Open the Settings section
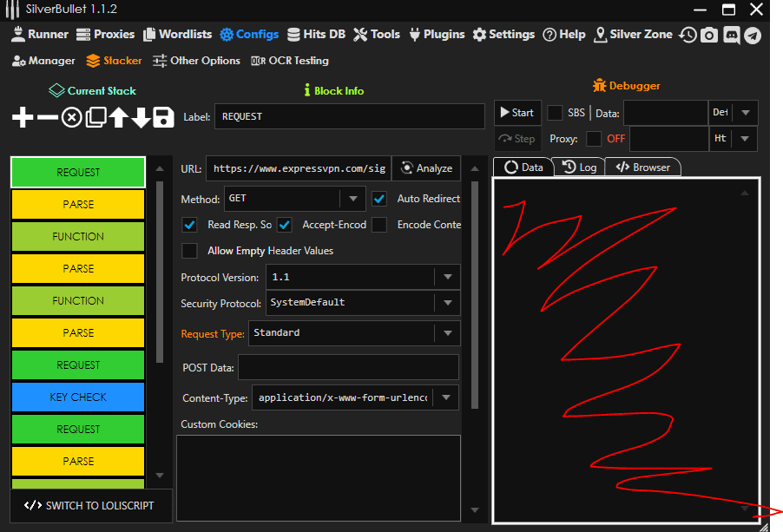Viewport: 783px width, 532px height. tap(503, 35)
